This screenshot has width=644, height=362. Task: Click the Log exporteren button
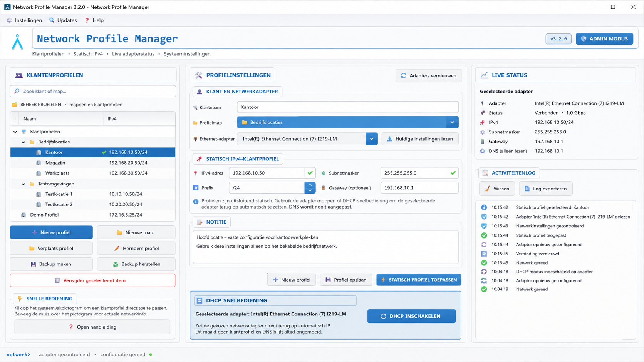click(545, 189)
